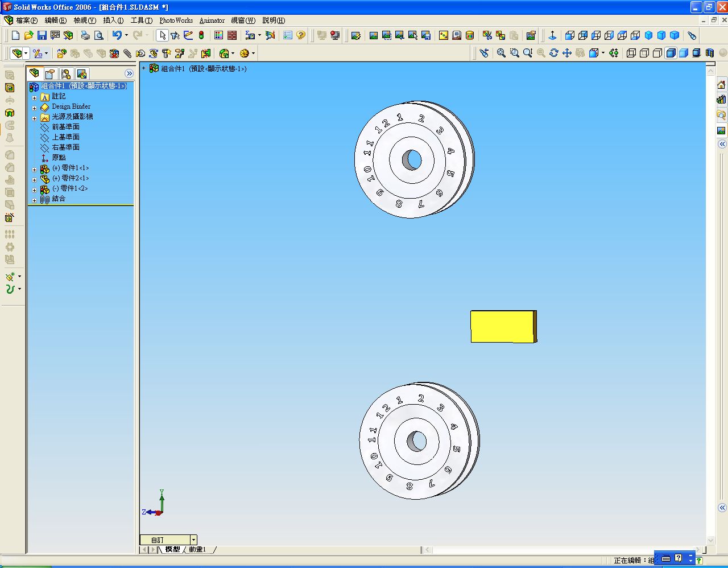Open the Help question mark icon
Image resolution: width=728 pixels, height=568 pixels.
(301, 35)
